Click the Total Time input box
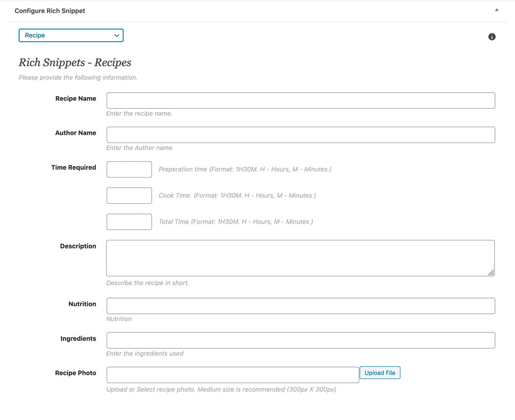The width and height of the screenshot is (515, 420). [x=129, y=222]
